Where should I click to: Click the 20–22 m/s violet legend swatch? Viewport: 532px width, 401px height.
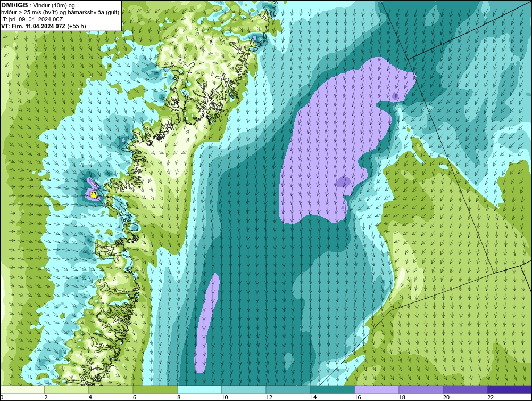(x=465, y=389)
